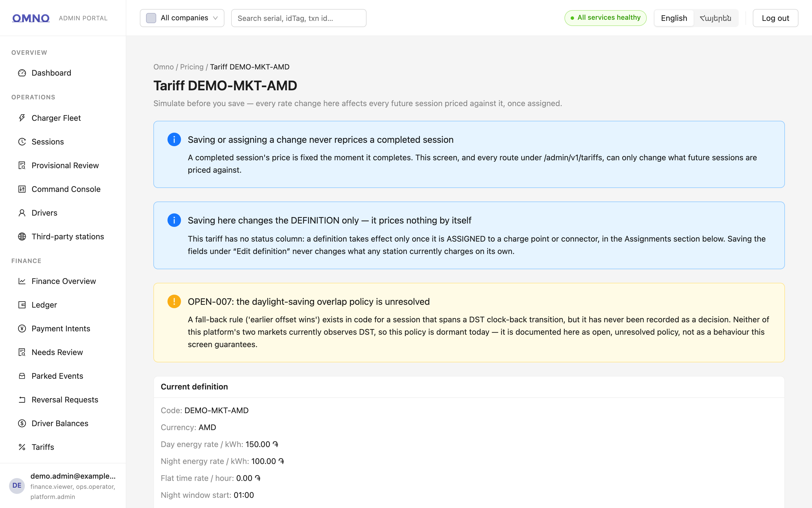Go to Charger Fleet page
812x508 pixels.
click(63, 118)
